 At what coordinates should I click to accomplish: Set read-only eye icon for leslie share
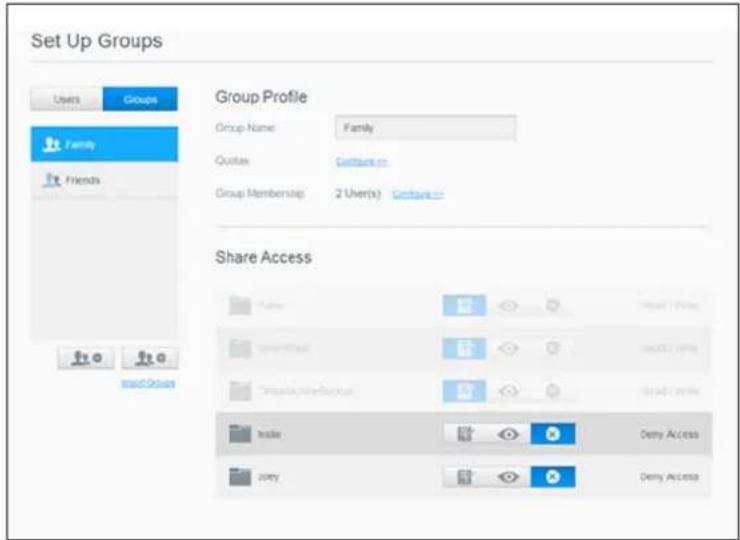click(508, 434)
